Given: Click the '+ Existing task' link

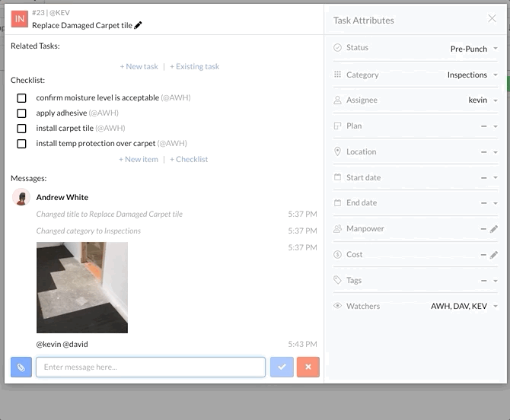Looking at the screenshot, I should pyautogui.click(x=195, y=67).
